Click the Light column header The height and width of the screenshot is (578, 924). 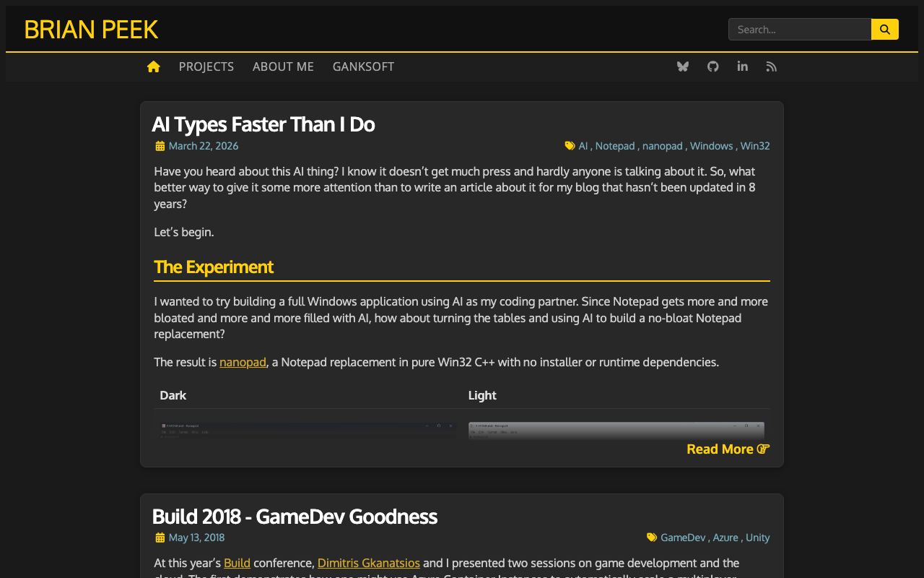pyautogui.click(x=482, y=395)
